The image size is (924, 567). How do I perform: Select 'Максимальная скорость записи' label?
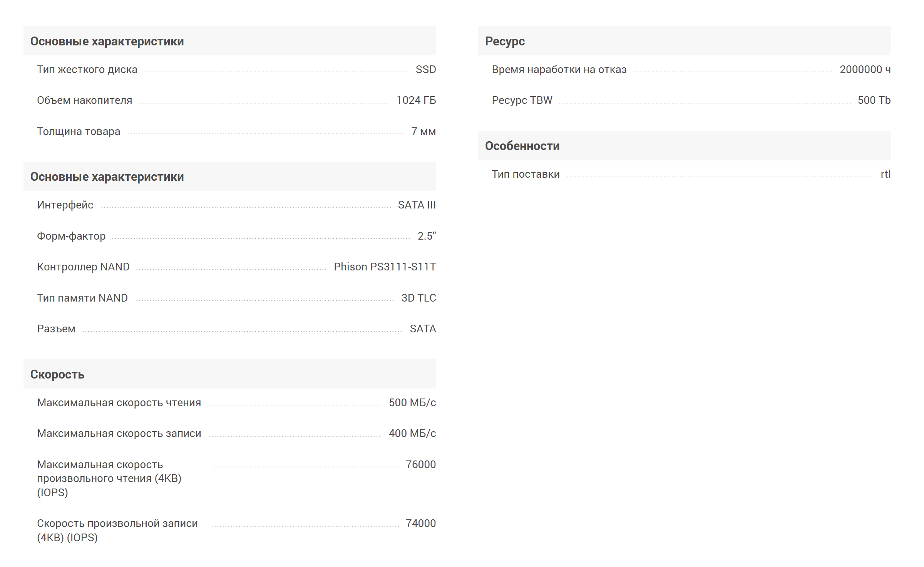[x=119, y=434]
